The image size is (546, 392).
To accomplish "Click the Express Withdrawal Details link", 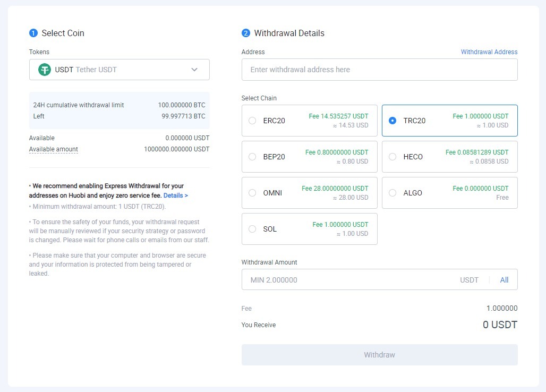I will click(x=175, y=195).
